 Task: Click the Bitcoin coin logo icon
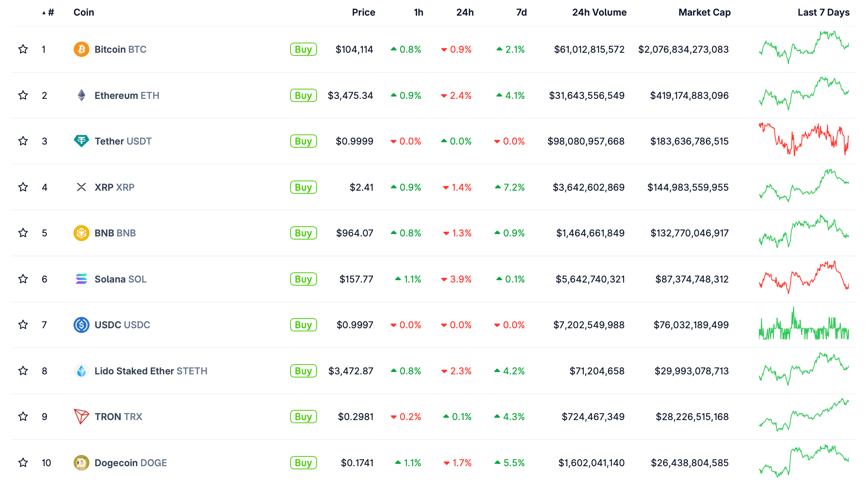[x=81, y=49]
